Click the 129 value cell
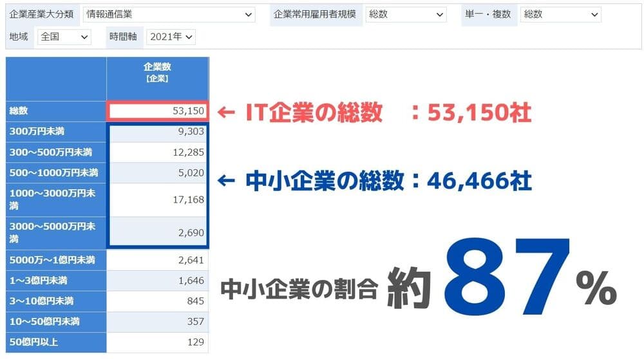Viewport: 644px width, 359px height. tap(157, 342)
